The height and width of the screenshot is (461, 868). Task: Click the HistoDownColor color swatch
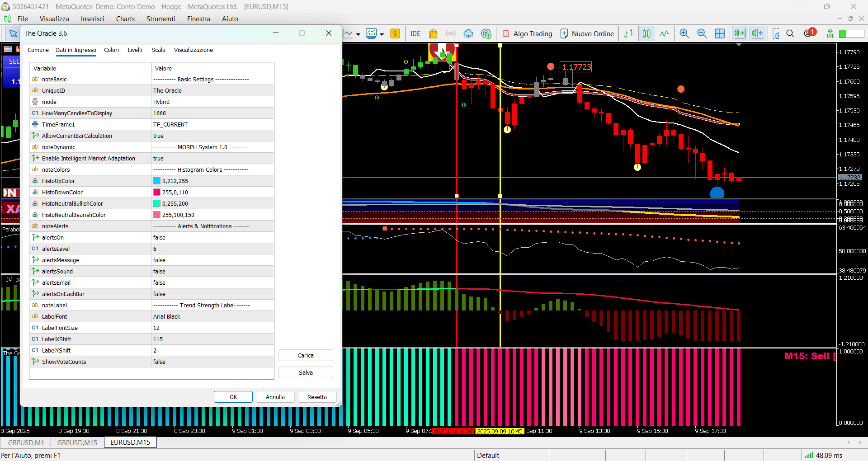[157, 192]
